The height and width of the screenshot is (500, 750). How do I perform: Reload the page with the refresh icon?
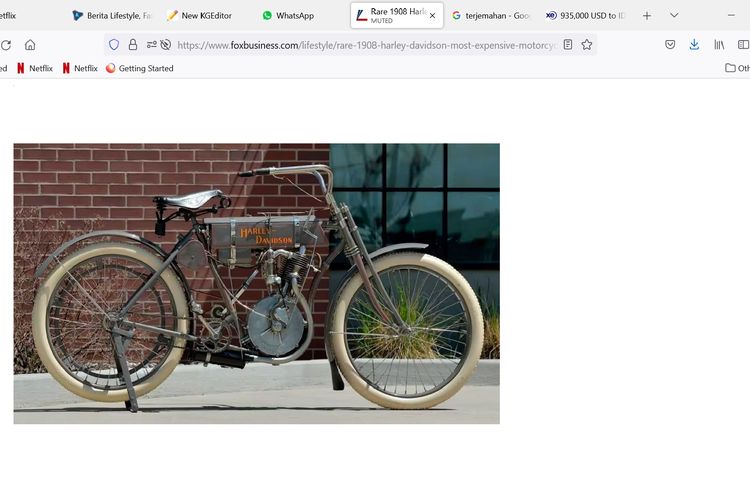6,45
